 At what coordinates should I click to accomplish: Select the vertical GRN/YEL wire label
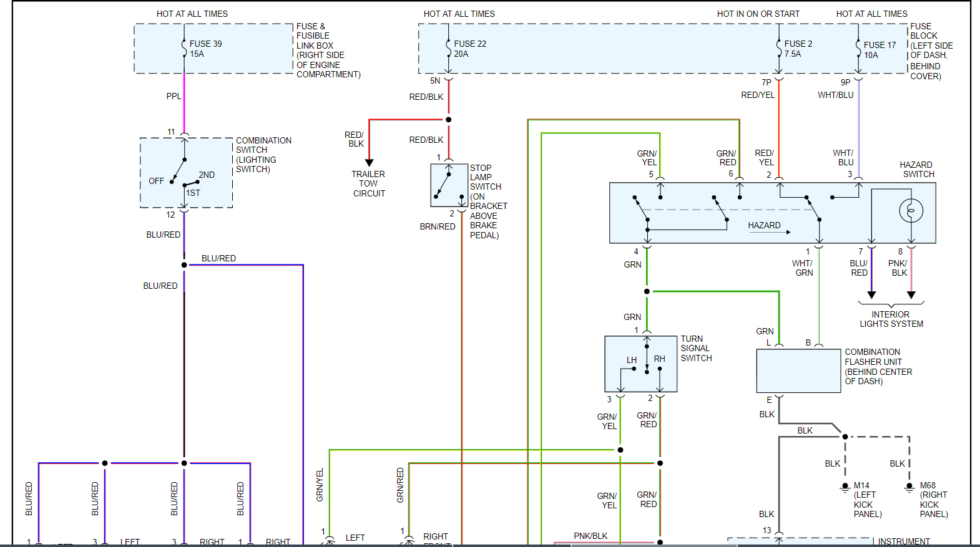click(x=320, y=485)
